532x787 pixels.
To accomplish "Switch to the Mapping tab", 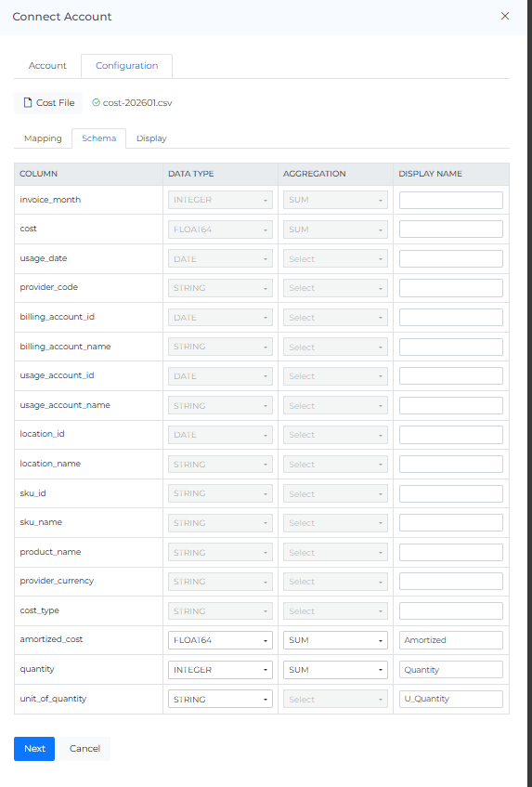I will [x=43, y=138].
